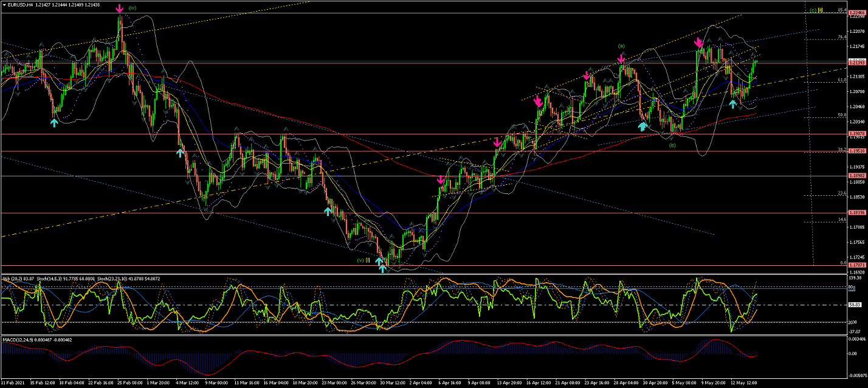
Task: Select the (v) wave label at the March low
Action: [362, 260]
